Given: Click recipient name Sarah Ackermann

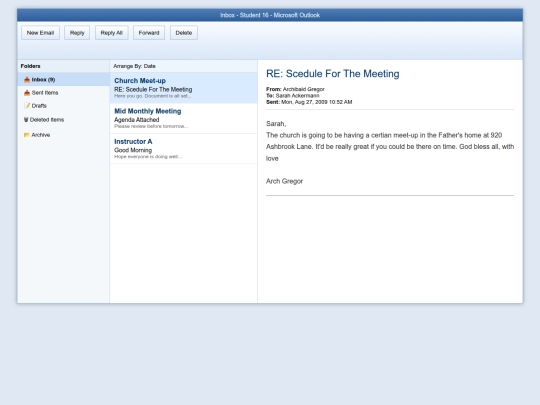Looking at the screenshot, I should pos(298,95).
